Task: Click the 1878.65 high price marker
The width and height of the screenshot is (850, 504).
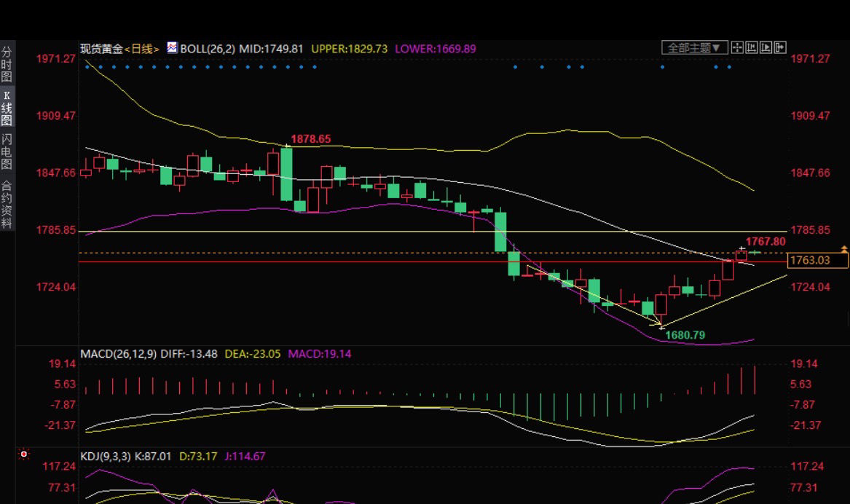Action: 310,139
